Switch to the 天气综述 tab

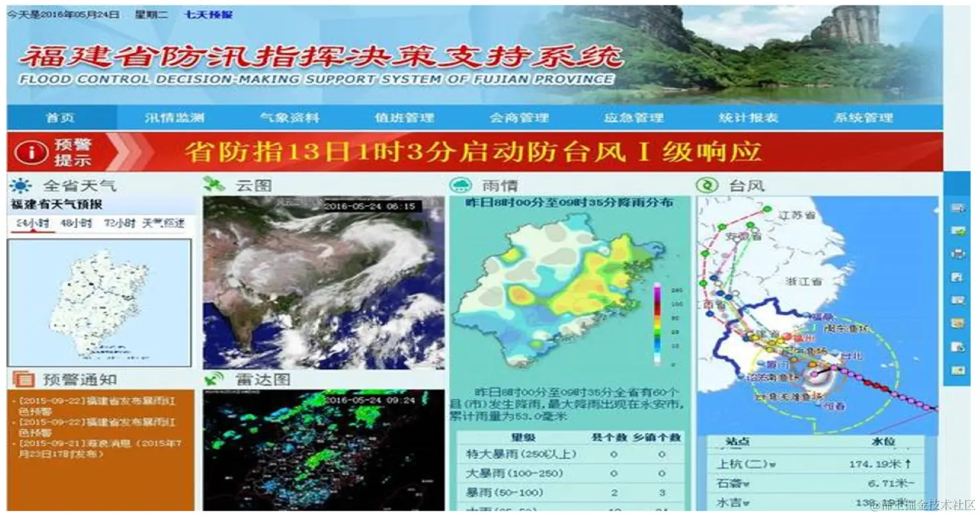coord(162,223)
